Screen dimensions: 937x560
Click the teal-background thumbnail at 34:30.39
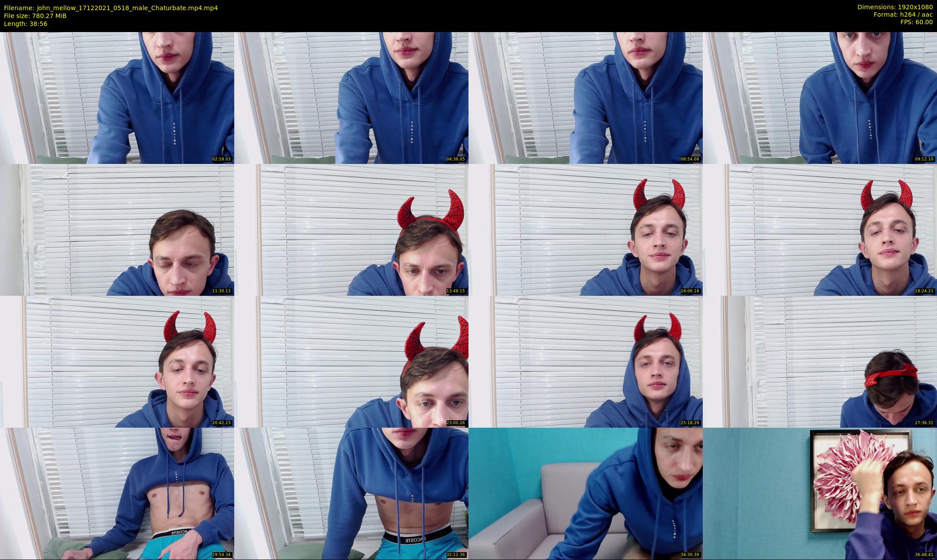tap(585, 493)
